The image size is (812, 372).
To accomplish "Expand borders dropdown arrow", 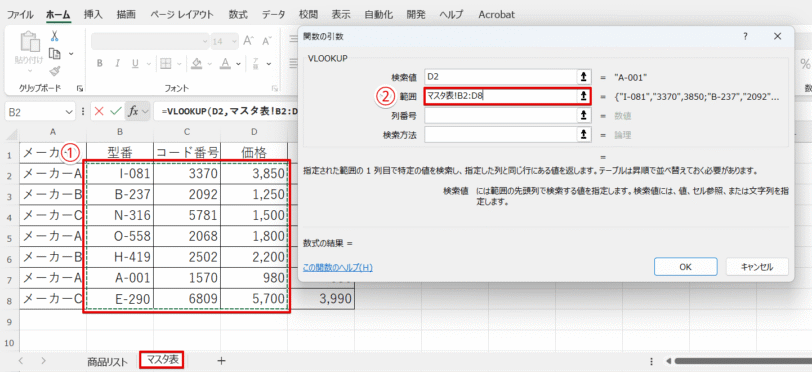I will pyautogui.click(x=179, y=64).
